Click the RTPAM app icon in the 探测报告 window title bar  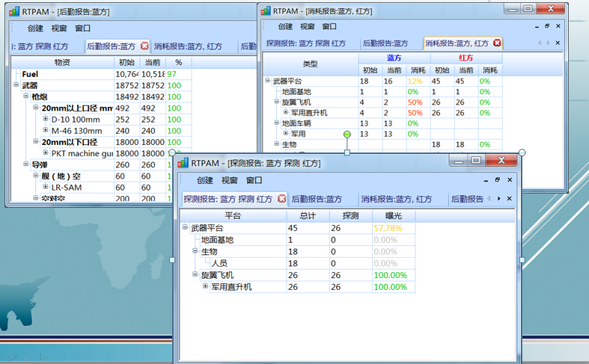click(183, 162)
